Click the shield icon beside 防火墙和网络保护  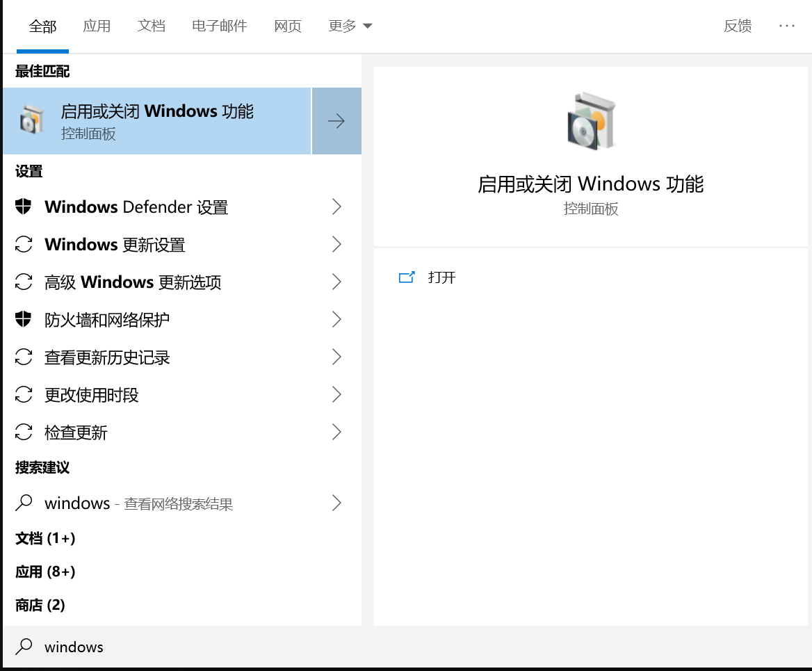[x=24, y=319]
